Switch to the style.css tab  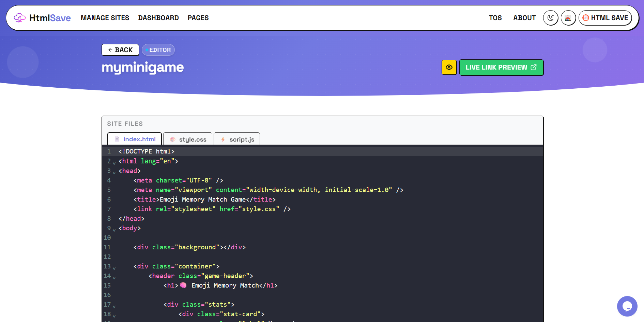(x=188, y=139)
